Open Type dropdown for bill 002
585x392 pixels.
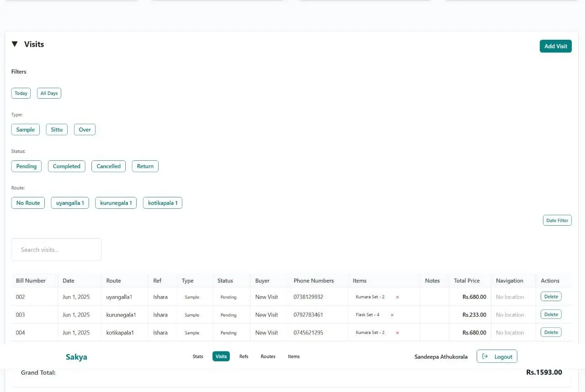click(192, 297)
